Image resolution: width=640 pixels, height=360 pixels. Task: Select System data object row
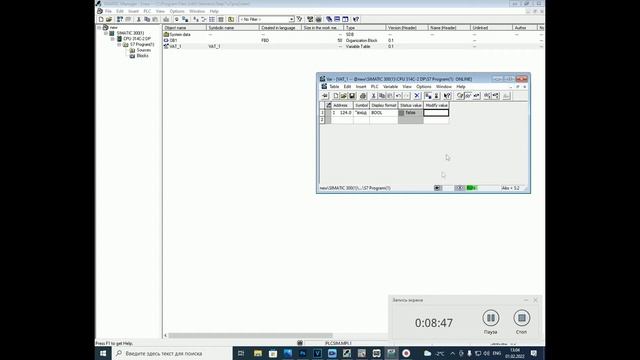pos(353,35)
